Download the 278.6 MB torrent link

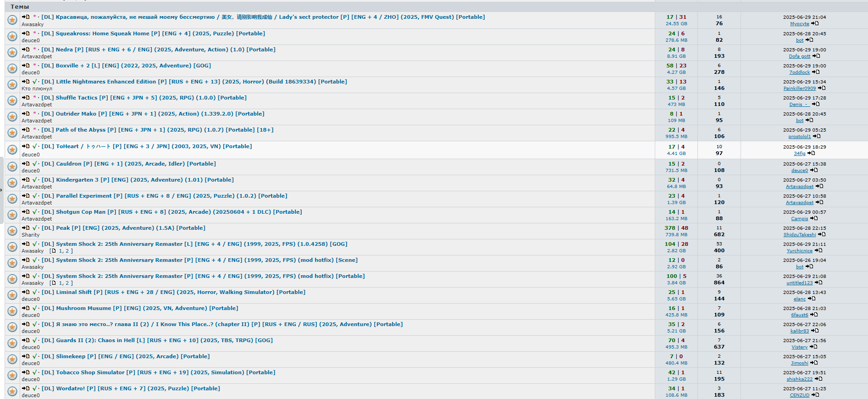(x=676, y=40)
